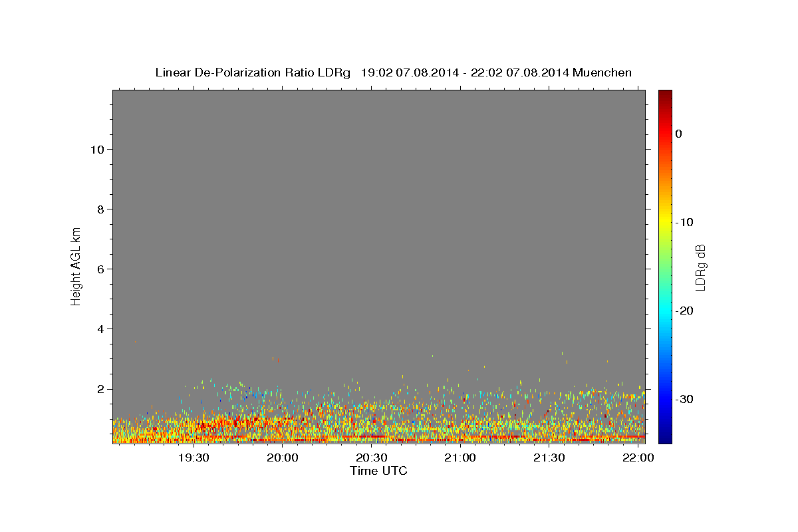Select the '20:00' time axis label

[x=283, y=458]
